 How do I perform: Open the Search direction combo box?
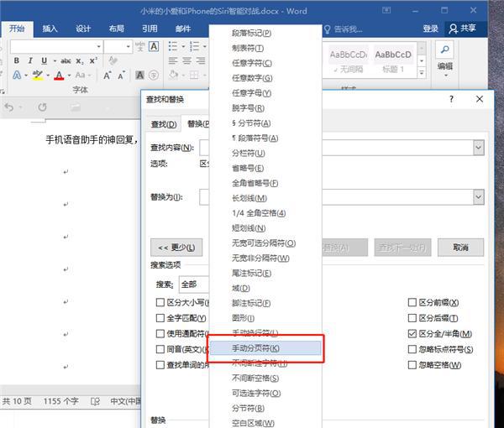195,284
